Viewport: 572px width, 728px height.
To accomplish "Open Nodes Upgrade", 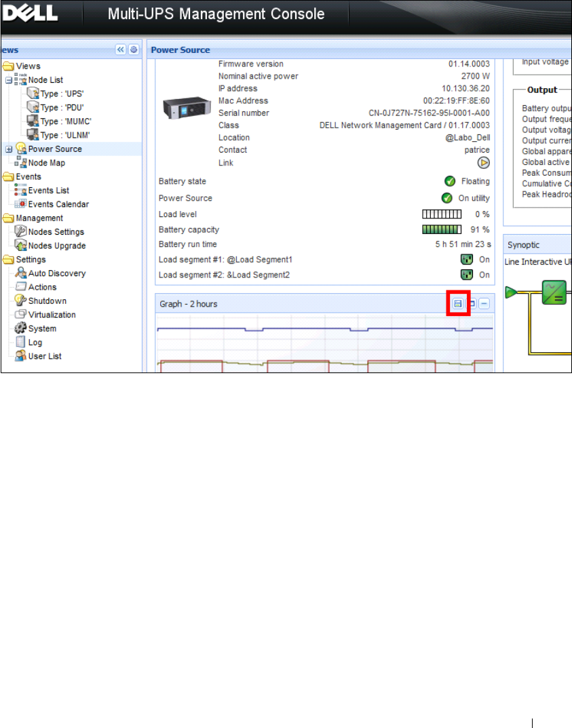I will pyautogui.click(x=56, y=246).
